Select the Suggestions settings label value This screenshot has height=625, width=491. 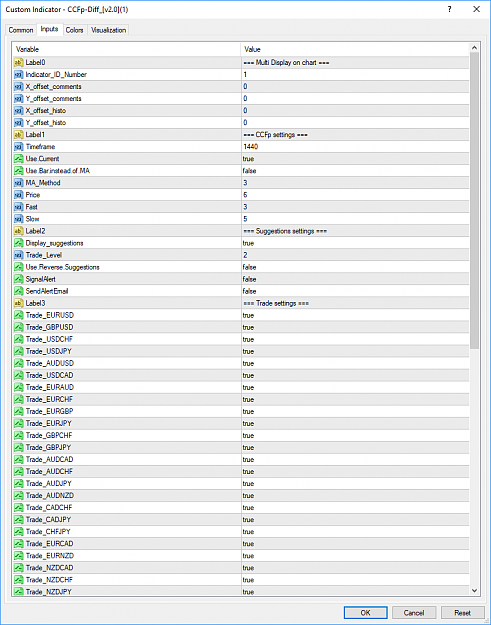285,231
